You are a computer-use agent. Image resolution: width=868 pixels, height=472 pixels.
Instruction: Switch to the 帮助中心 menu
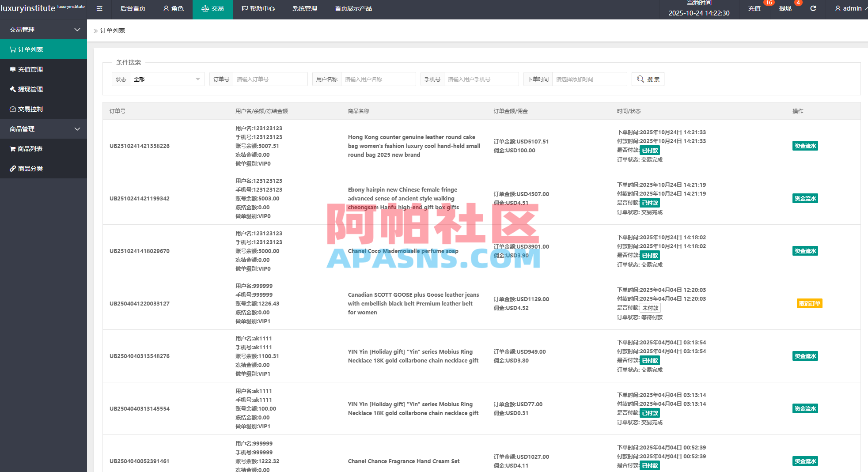pos(258,8)
